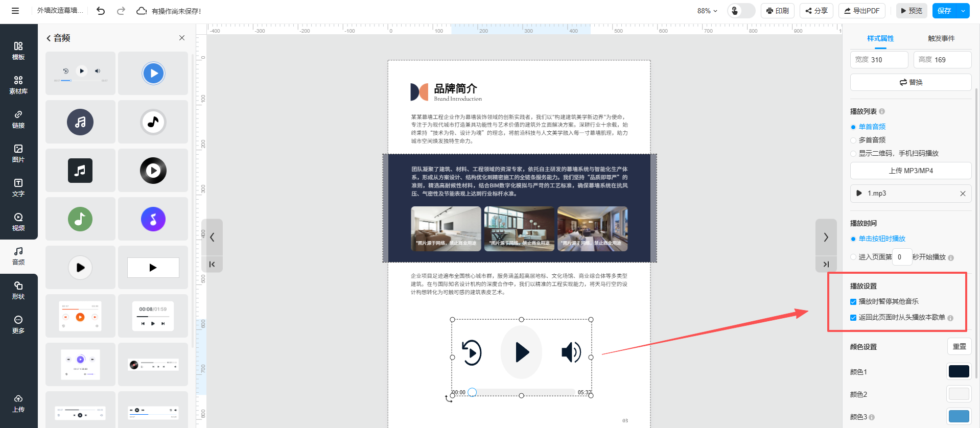The image size is (980, 428).
Task: Select the green music note audio thumbnail
Action: (80, 219)
